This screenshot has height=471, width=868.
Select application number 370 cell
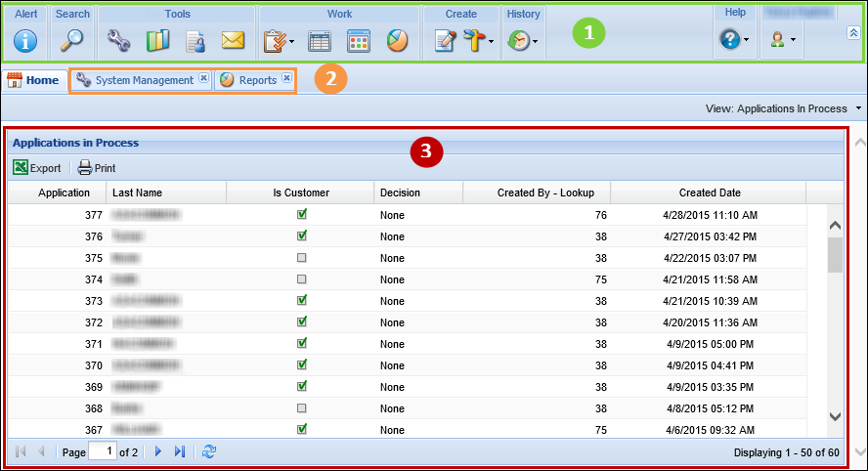point(57,365)
